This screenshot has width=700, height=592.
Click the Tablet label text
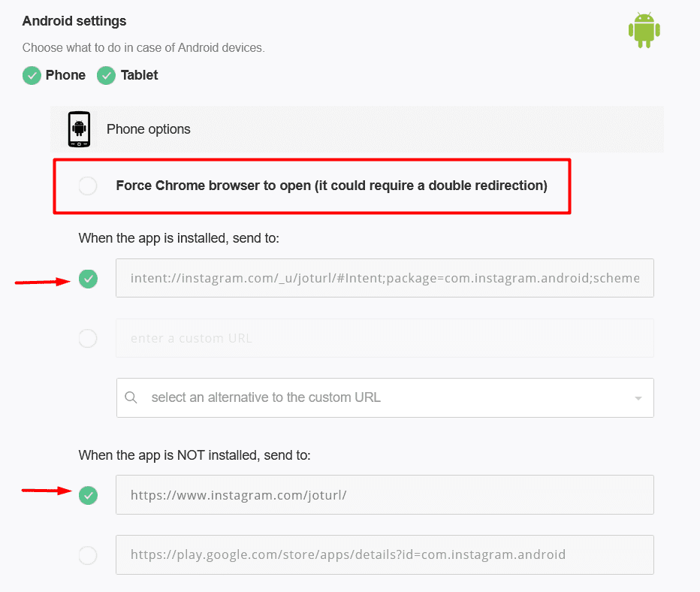coord(139,75)
